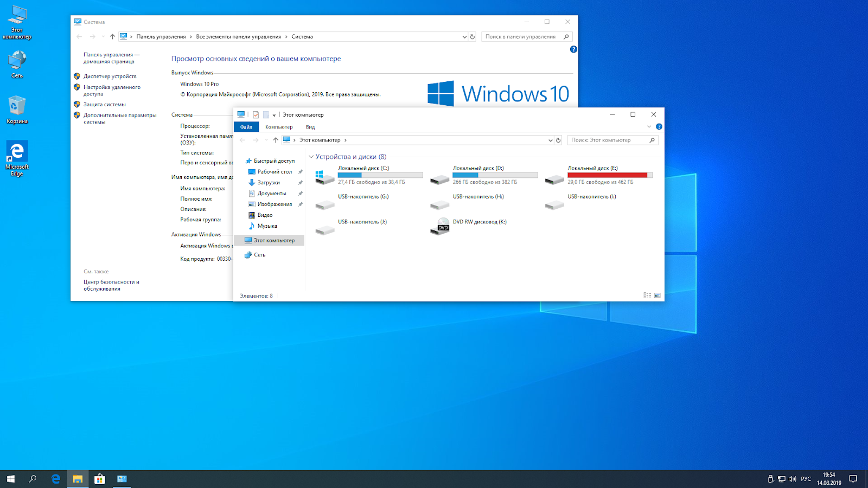Viewport: 868px width, 488px height.
Task: Click red disk E: usage bar
Action: (x=610, y=175)
